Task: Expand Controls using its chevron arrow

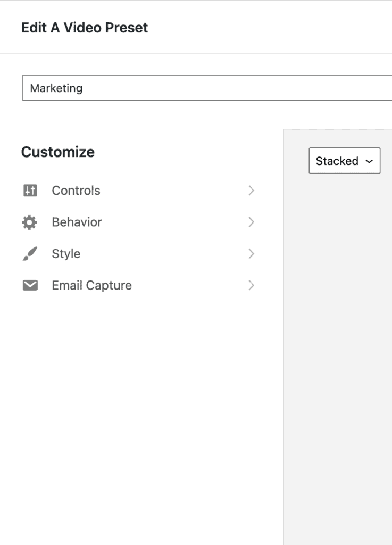Action: (x=252, y=191)
